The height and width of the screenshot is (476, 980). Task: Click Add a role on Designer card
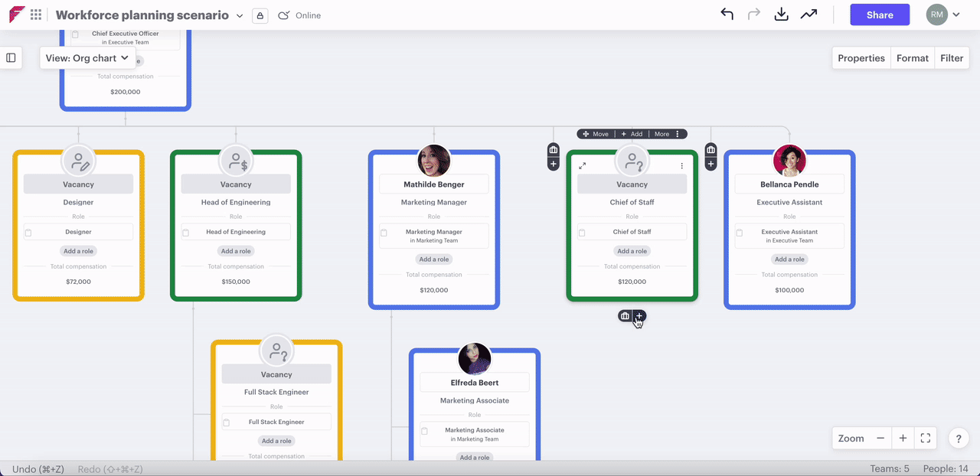click(78, 251)
